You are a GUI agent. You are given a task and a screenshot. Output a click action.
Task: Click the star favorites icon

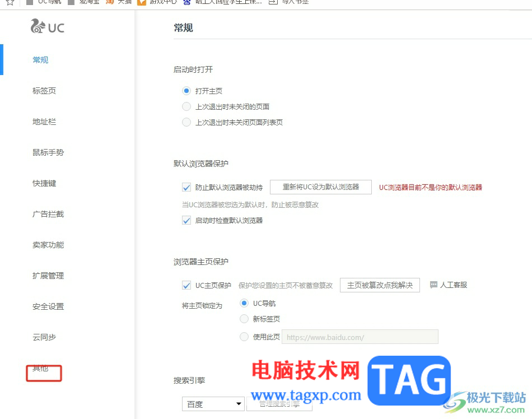pyautogui.click(x=9, y=3)
